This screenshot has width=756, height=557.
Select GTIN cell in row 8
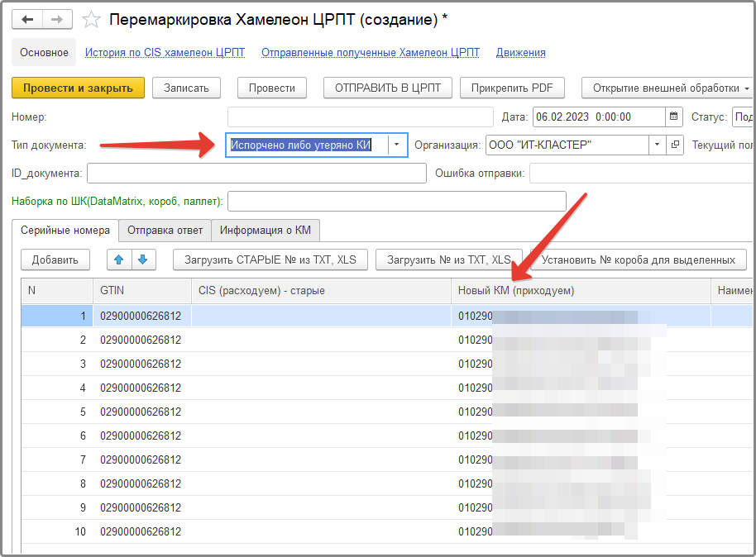(142, 483)
